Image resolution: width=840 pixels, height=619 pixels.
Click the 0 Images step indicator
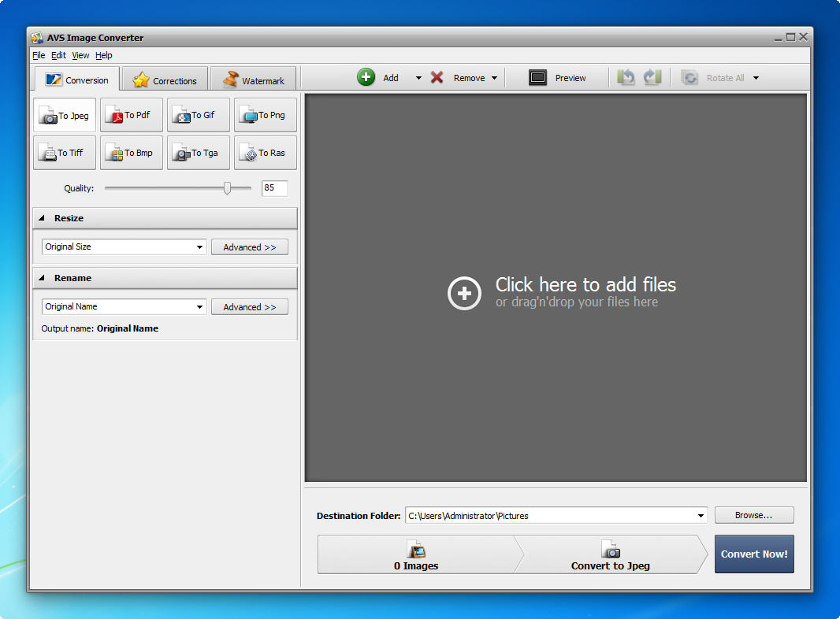point(416,554)
